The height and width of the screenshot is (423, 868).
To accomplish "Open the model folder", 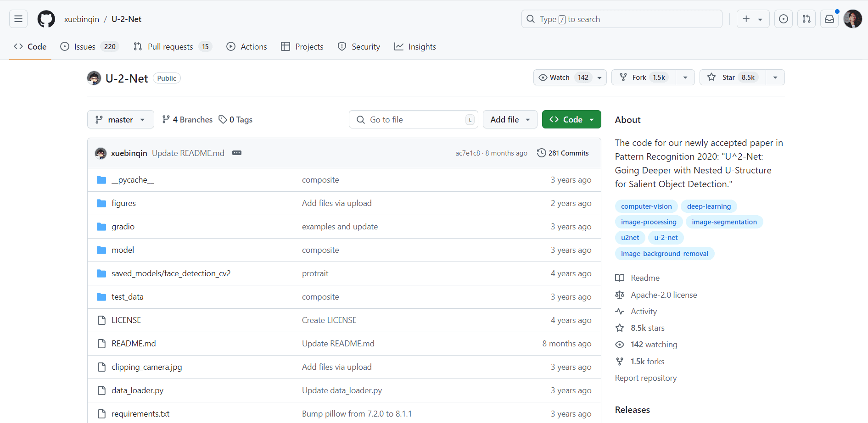I will click(x=123, y=250).
